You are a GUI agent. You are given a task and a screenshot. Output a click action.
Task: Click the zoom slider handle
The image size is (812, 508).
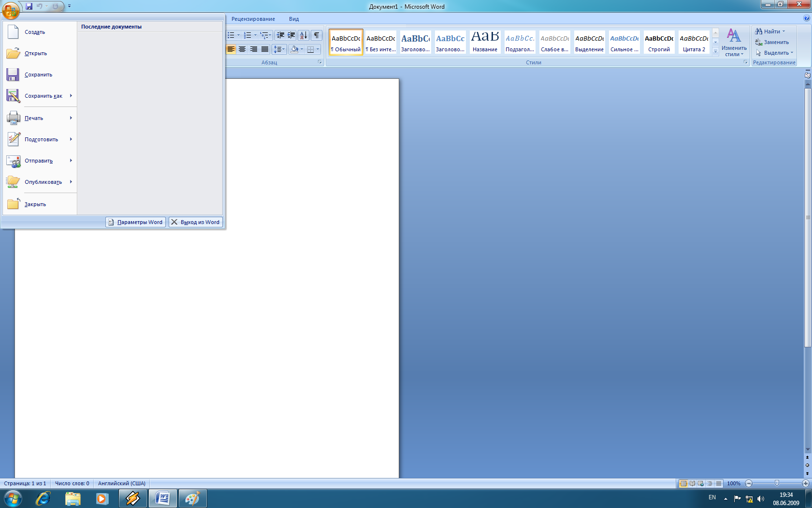777,483
